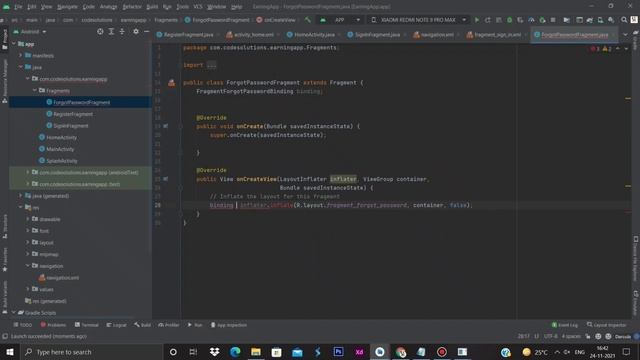Viewport: 640px width, 360px height.
Task: Open the APP run configuration dropdown
Action: pyautogui.click(x=341, y=20)
